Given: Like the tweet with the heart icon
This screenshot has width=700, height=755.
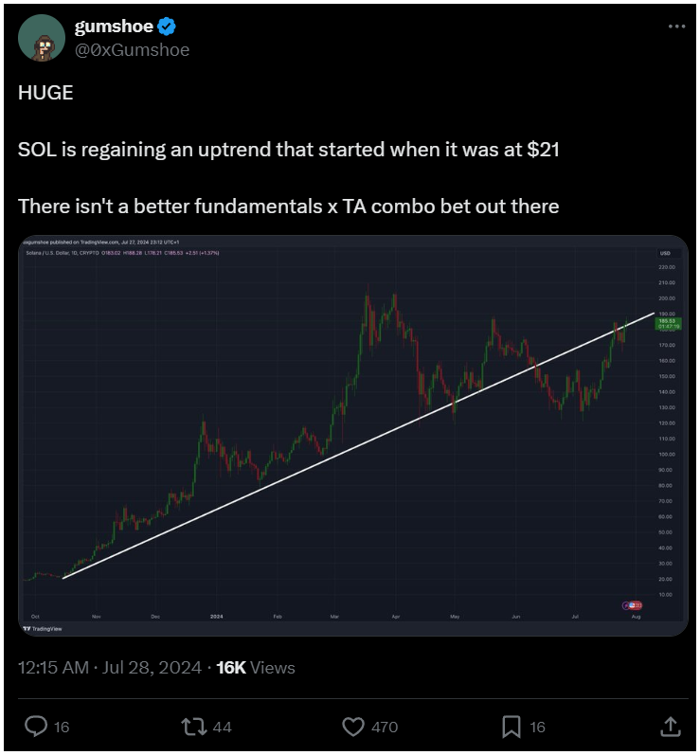Looking at the screenshot, I should tap(353, 727).
